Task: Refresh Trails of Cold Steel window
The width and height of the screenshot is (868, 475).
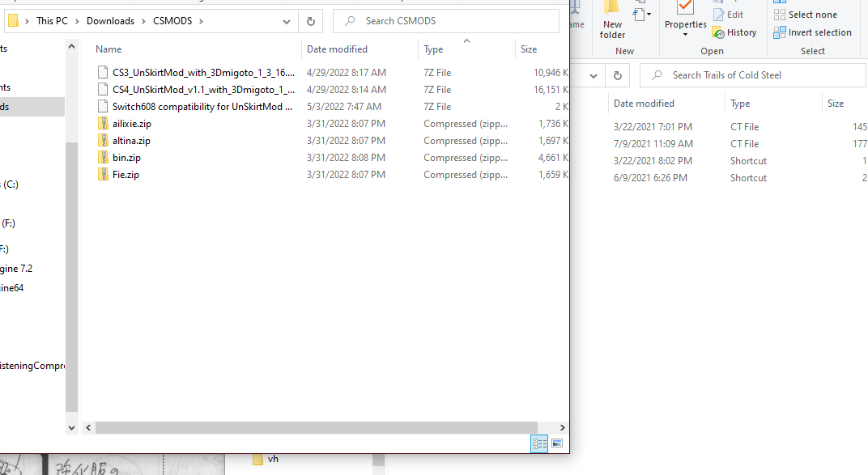Action: pyautogui.click(x=618, y=75)
